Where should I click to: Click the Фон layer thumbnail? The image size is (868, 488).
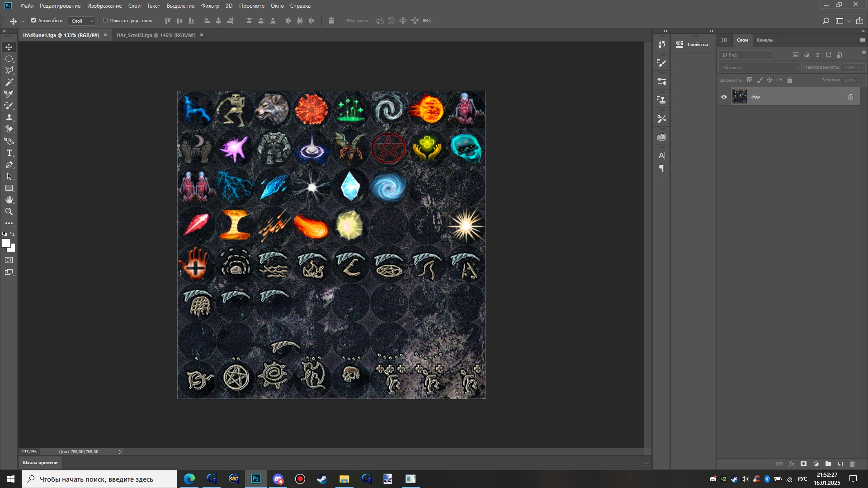coord(740,97)
